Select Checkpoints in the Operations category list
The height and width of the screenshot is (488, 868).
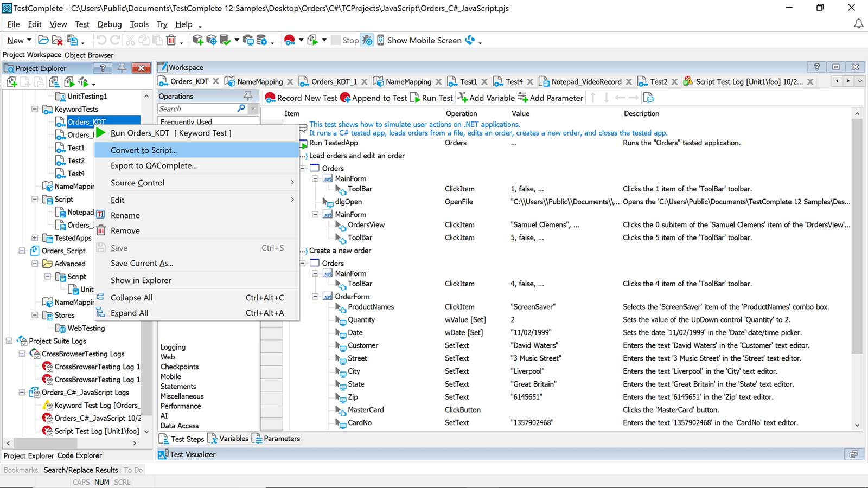(180, 367)
